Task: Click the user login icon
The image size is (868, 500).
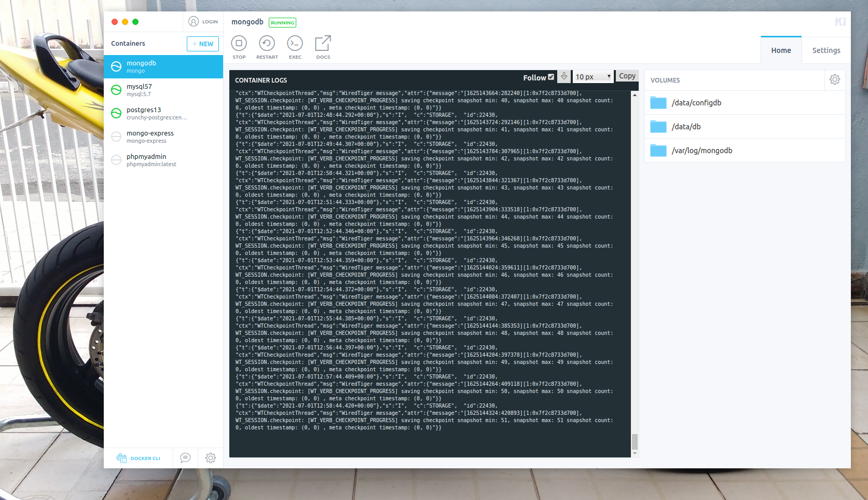Action: click(x=194, y=22)
